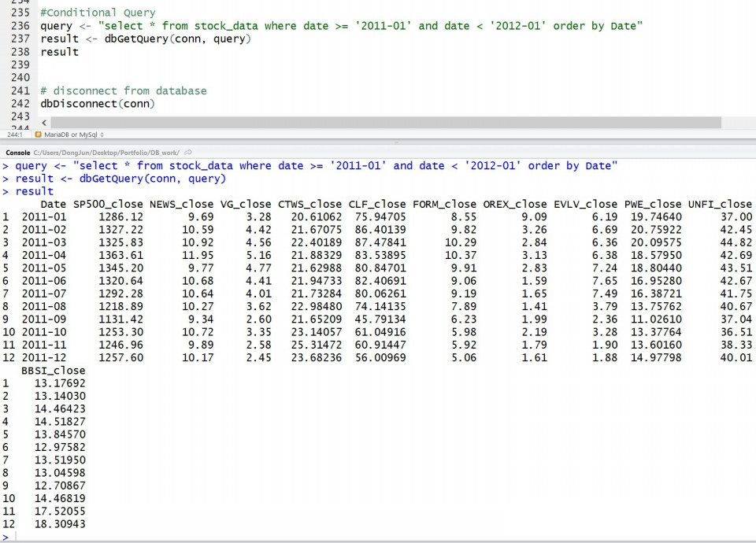This screenshot has width=756, height=543.
Task: Click the 'BBSI_close' column header
Action: coord(53,371)
